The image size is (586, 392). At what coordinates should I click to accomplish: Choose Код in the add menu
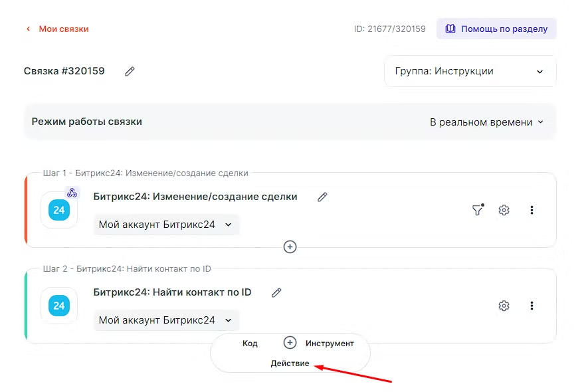coord(250,343)
